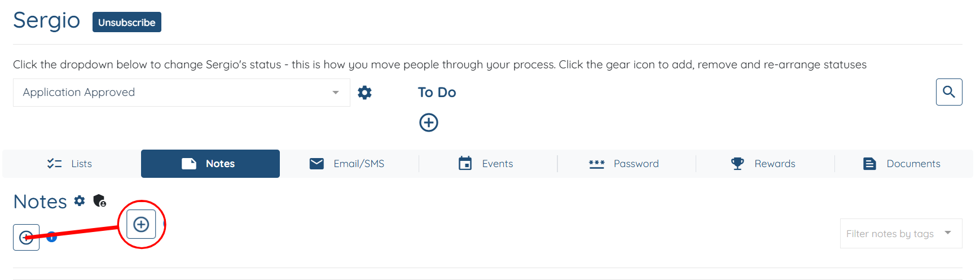The image size is (980, 280).
Task: Click the magnifying glass search button
Action: click(x=948, y=92)
